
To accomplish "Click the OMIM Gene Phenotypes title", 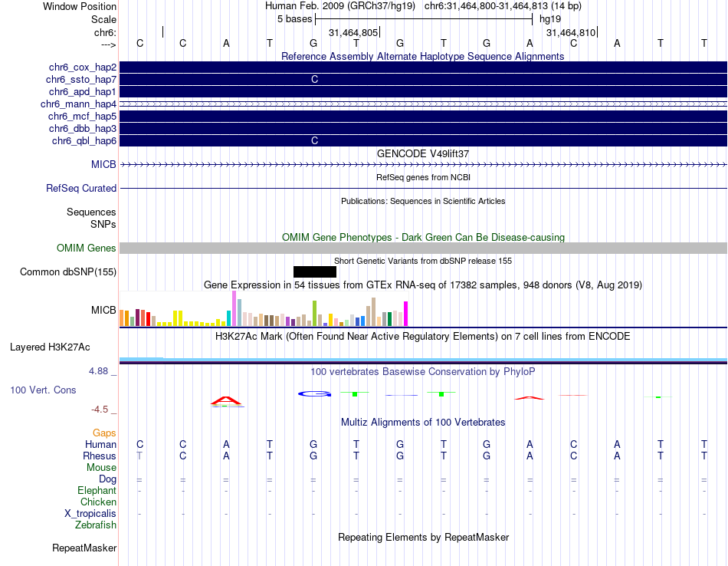I will 423,238.
